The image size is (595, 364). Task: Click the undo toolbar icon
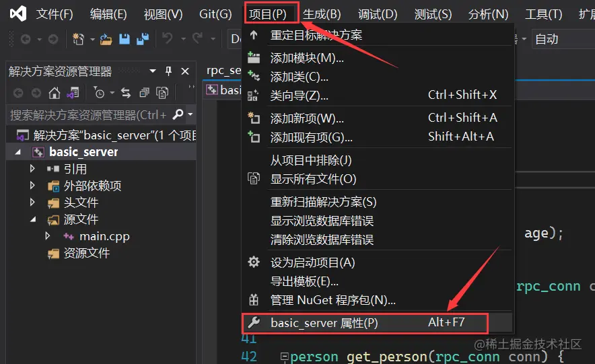168,38
